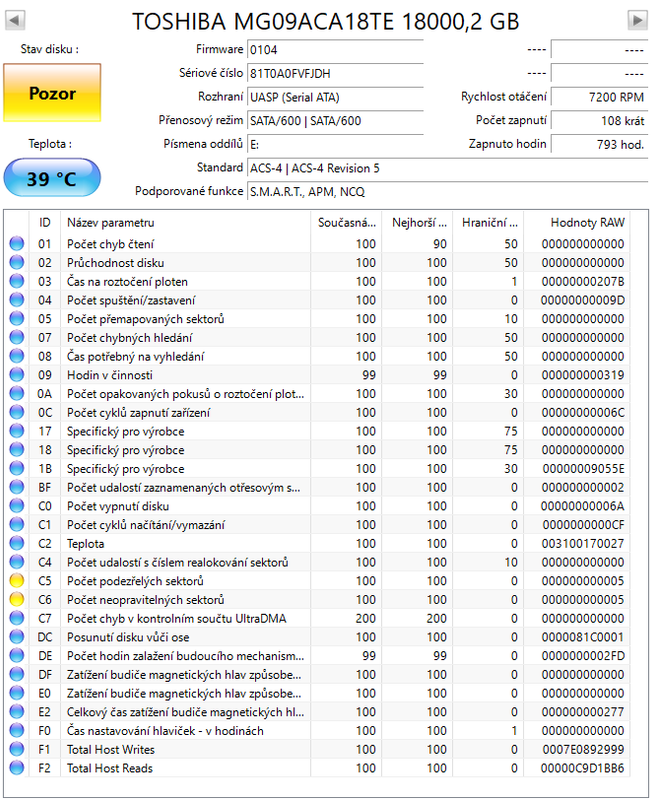
Task: Click the Název parametru column header
Action: [x=186, y=222]
